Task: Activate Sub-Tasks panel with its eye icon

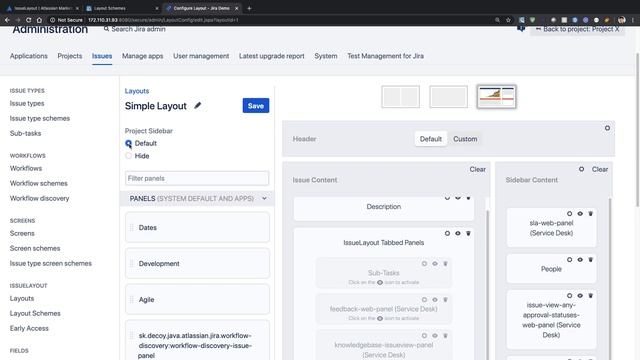Action: coord(435,264)
